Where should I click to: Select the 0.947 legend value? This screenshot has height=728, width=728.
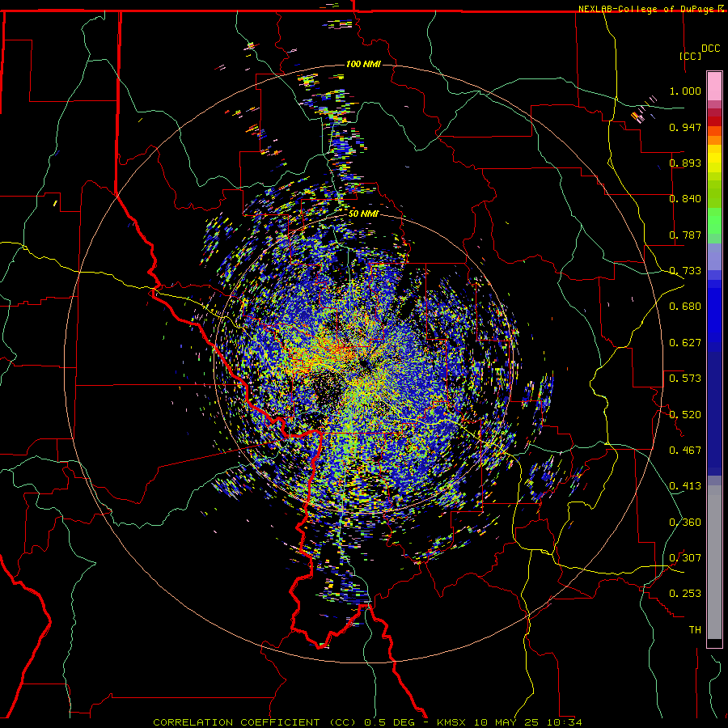685,127
